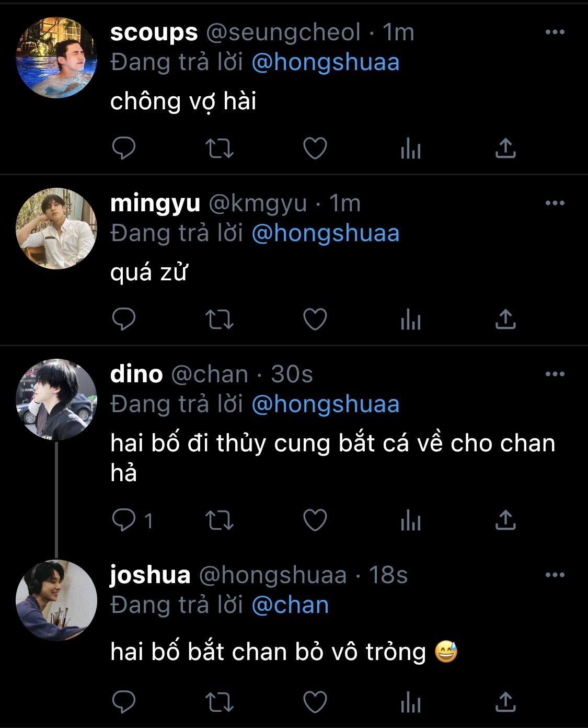Image resolution: width=588 pixels, height=728 pixels.
Task: Open more options on mingyu's tweet
Action: click(x=555, y=203)
